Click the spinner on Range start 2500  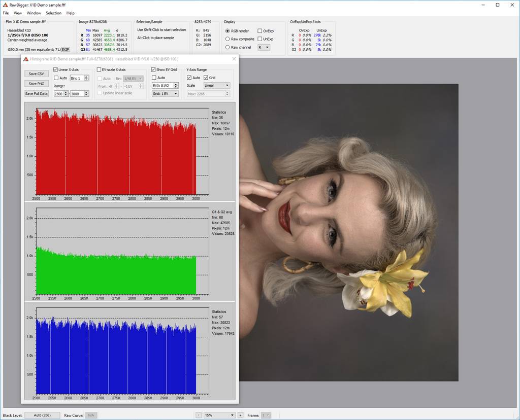click(x=66, y=94)
